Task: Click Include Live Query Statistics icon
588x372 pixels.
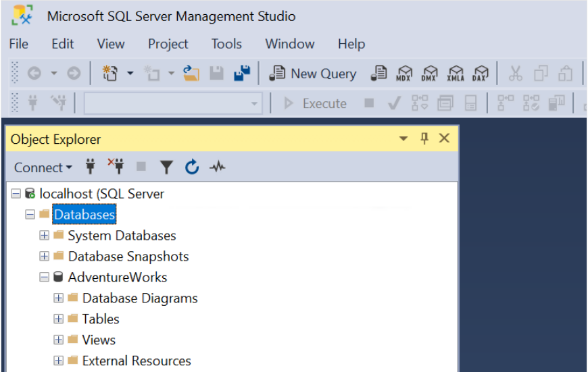Action: (x=531, y=103)
